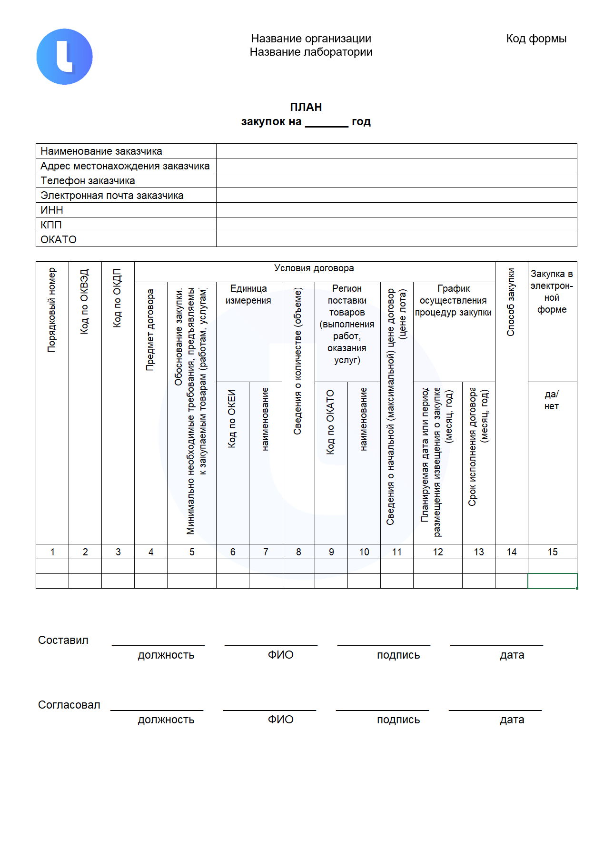The image size is (614, 868).
Task: Click the 'Порядковый номер' column header
Action: 52,403
